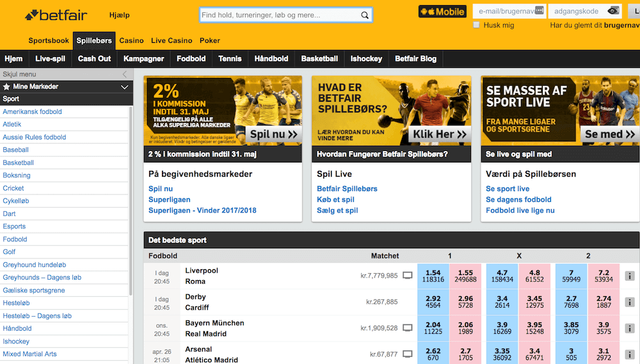The image size is (640, 364).
Task: Open Fodbold in top navigation bar
Action: click(x=191, y=59)
